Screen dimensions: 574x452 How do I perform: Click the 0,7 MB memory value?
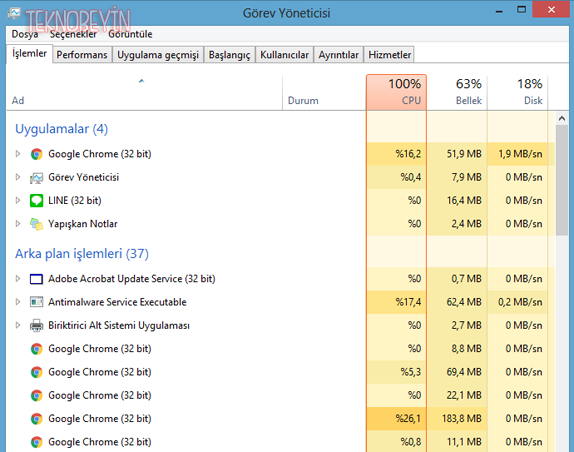click(466, 279)
